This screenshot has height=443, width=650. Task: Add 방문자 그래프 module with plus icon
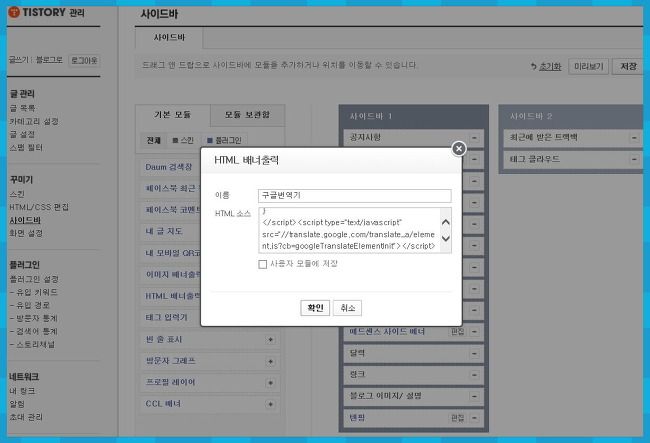pos(270,361)
